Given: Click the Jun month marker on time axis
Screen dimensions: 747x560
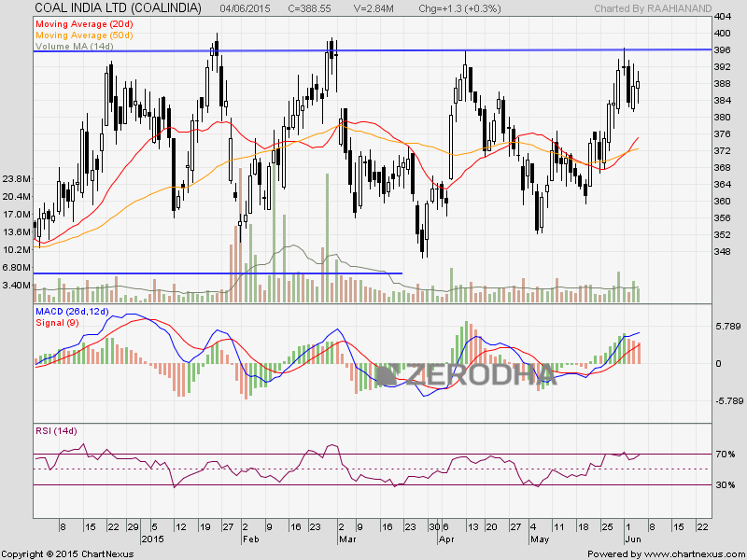Looking at the screenshot, I should 633,539.
